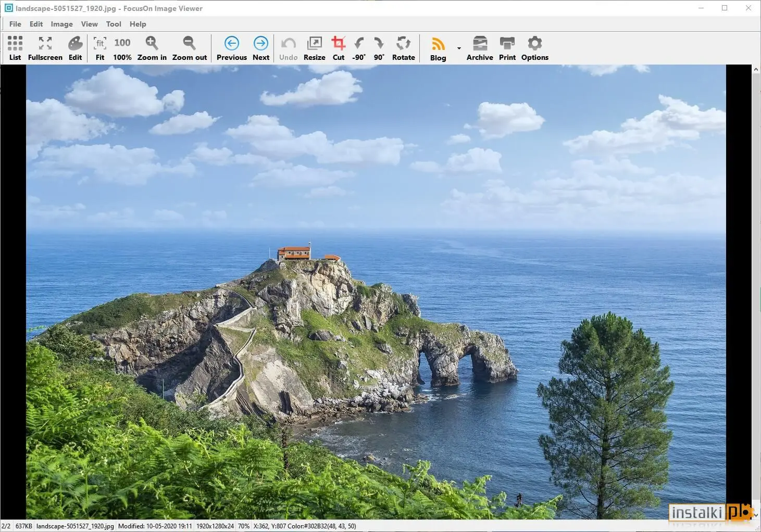The image size is (761, 532).
Task: Rotate image 90 degrees clockwise
Action: click(x=379, y=48)
